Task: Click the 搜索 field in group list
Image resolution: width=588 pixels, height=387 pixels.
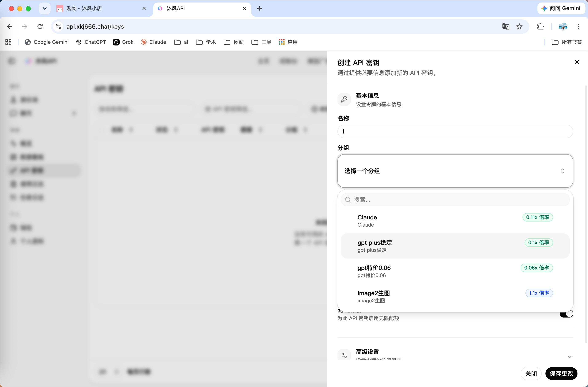Action: click(455, 200)
